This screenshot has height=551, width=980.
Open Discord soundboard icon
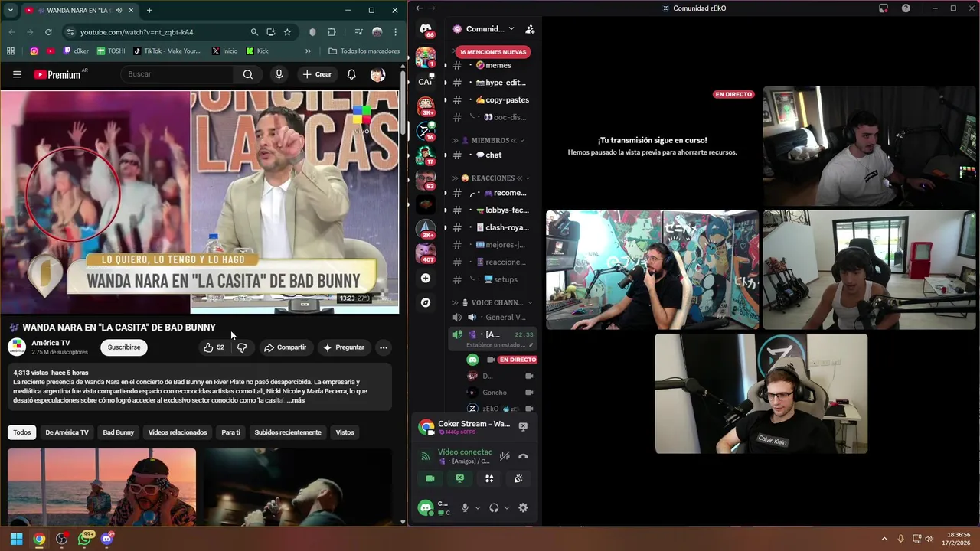click(518, 478)
